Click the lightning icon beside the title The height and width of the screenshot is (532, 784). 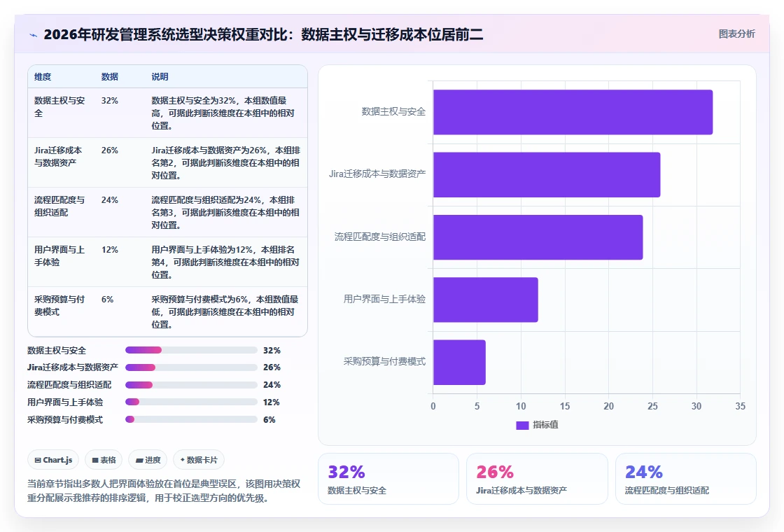click(34, 35)
